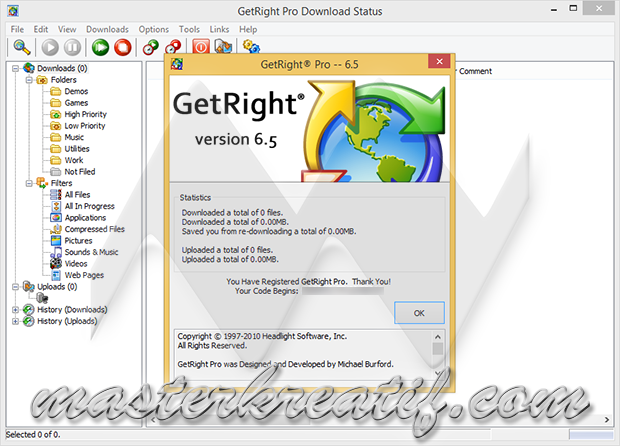The height and width of the screenshot is (446, 620).
Task: Click OK in the About dialog
Action: [419, 313]
